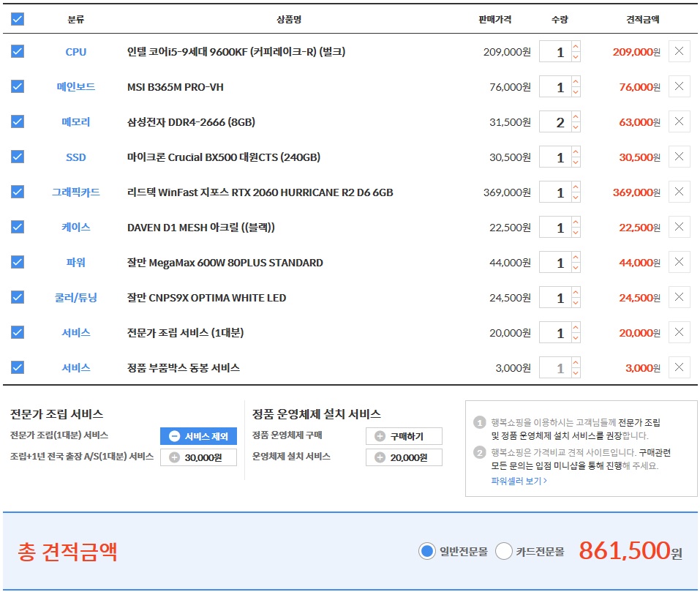Viewport: 700px width, 592px height.
Task: Delete the DAVEN D1 MESH case row
Action: pos(679,227)
